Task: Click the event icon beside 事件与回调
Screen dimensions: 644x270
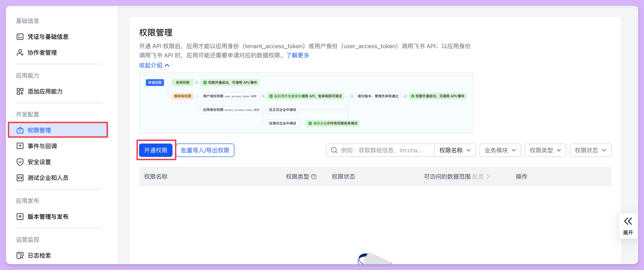Action: [x=20, y=146]
